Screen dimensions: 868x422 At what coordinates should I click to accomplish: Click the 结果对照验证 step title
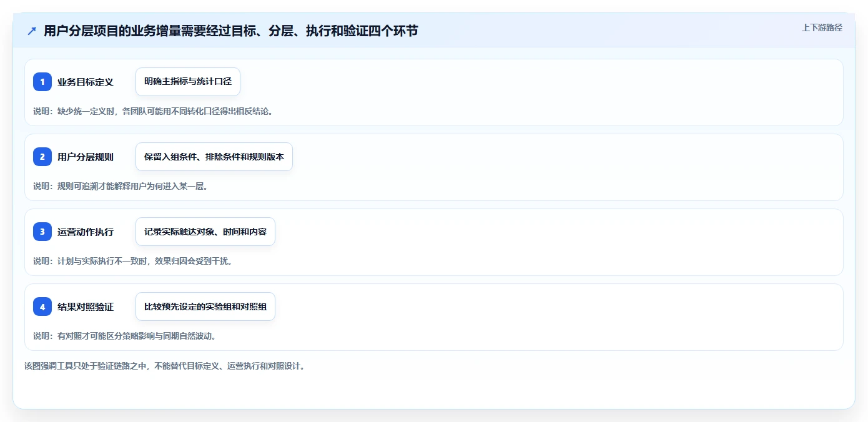point(86,307)
